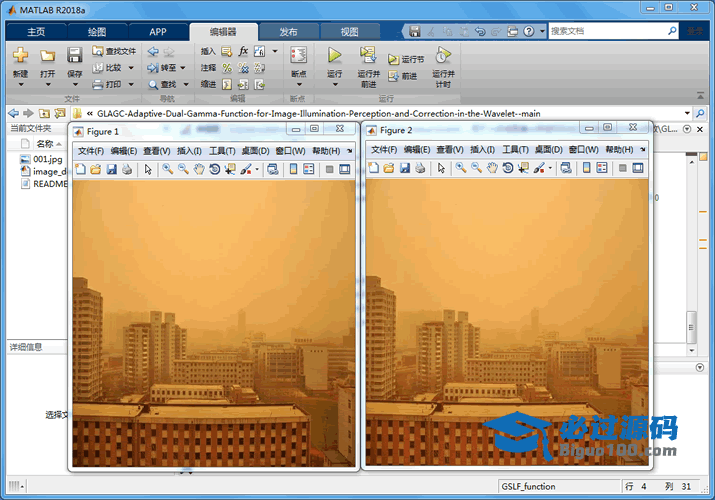
Task: Toggle Show Plot Tools in Figure 1
Action: [345, 169]
